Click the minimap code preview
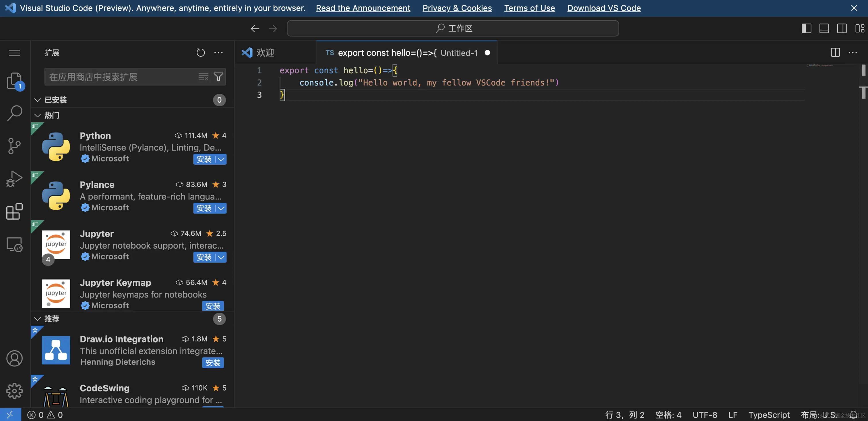 (x=820, y=66)
